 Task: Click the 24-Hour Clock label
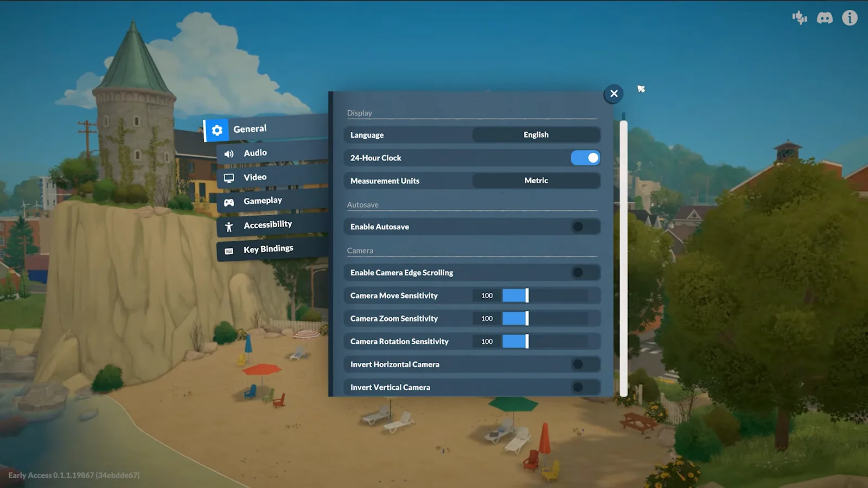pyautogui.click(x=376, y=158)
